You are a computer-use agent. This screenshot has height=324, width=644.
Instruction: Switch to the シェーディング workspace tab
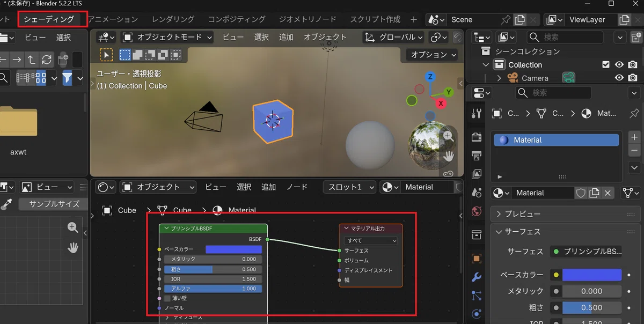coord(49,19)
